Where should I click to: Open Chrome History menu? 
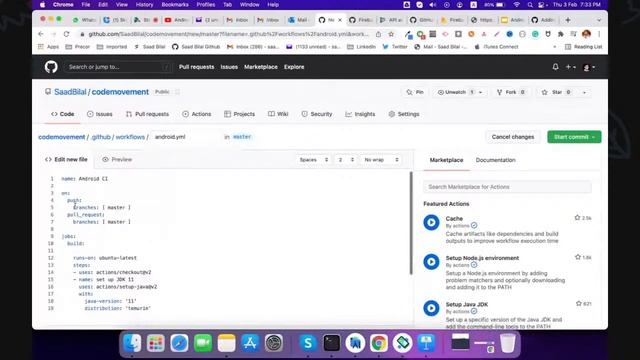(x=144, y=4)
